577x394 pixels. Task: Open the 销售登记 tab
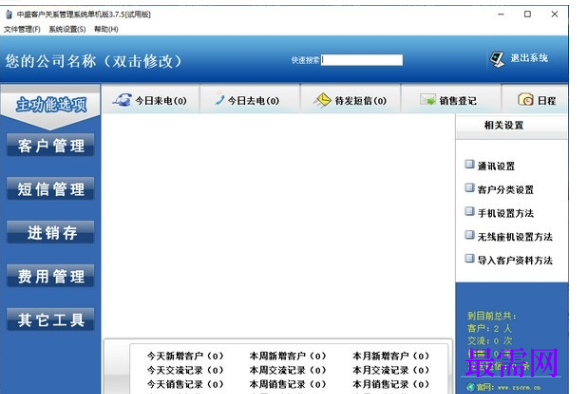[x=451, y=99]
